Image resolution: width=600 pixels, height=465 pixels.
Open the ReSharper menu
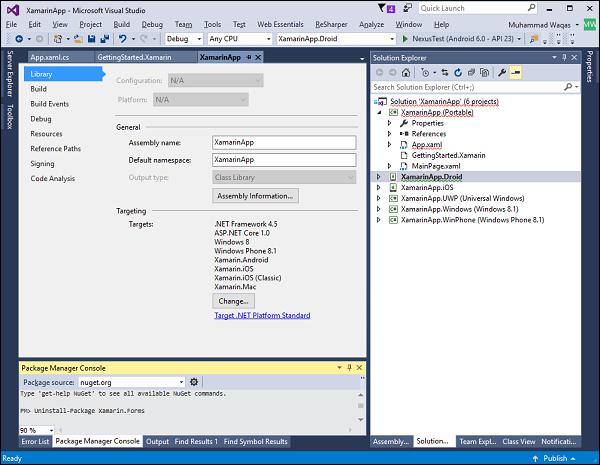(331, 24)
